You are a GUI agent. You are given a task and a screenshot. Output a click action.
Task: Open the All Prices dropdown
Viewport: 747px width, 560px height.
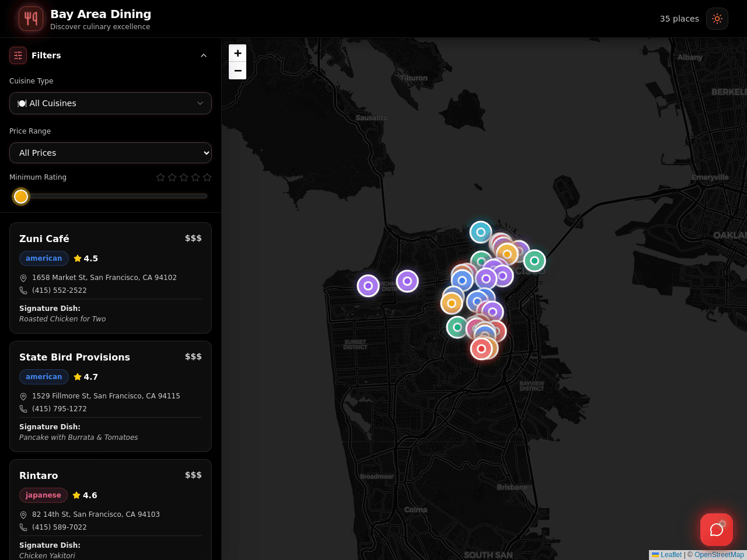point(110,153)
